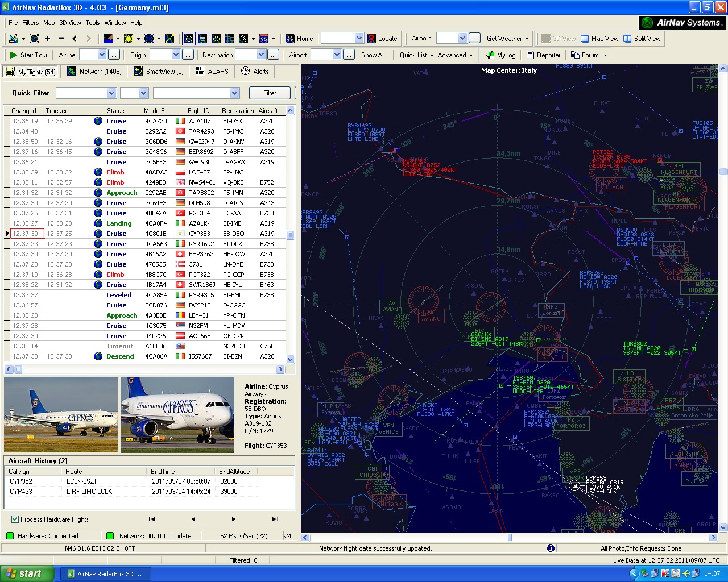Click the Locate button

tap(382, 39)
